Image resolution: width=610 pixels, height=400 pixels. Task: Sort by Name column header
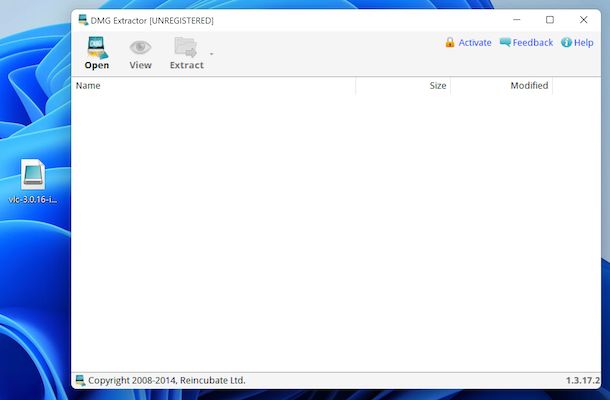[x=214, y=86]
